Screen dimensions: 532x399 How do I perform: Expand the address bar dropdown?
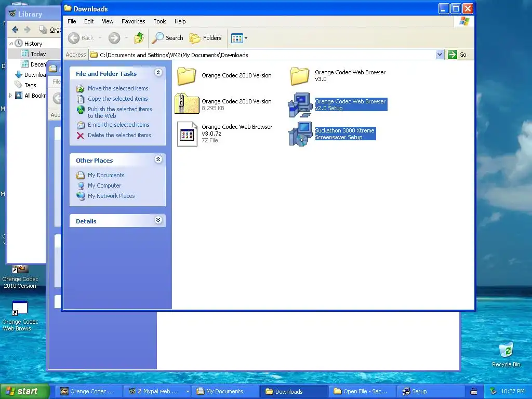click(x=440, y=55)
